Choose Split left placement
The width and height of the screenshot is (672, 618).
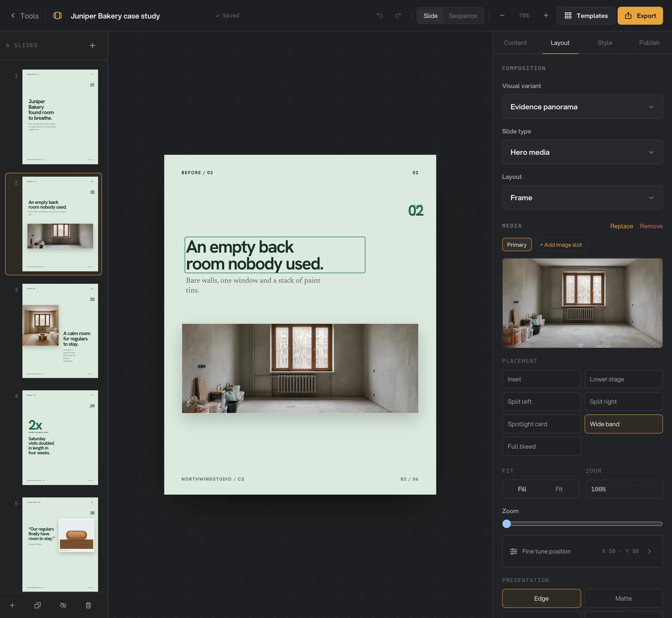point(541,402)
